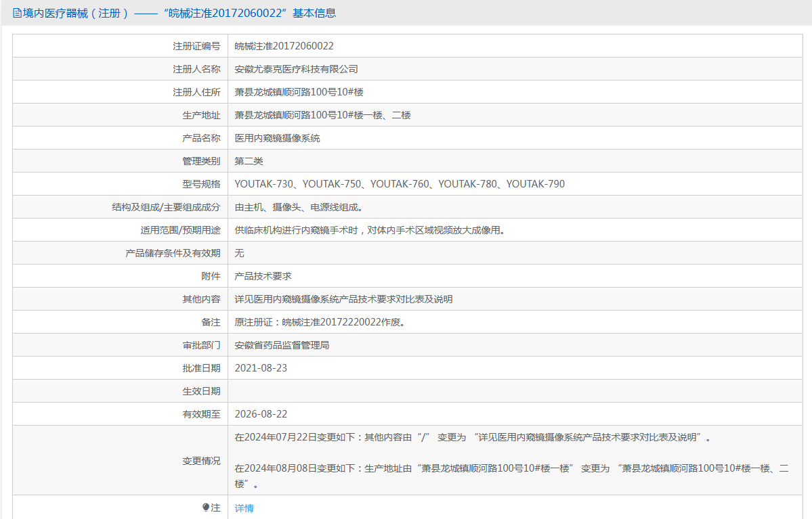Click attachment value 产品技术要求

pos(263,276)
